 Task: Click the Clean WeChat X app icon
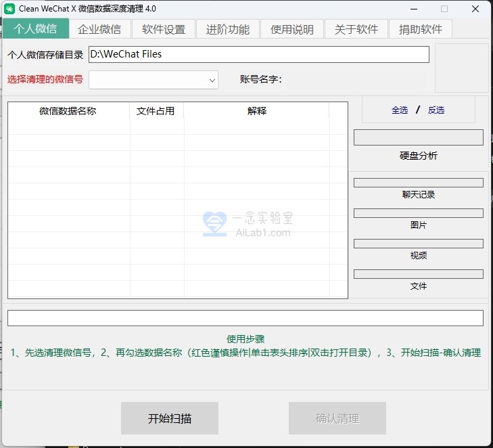(9, 9)
